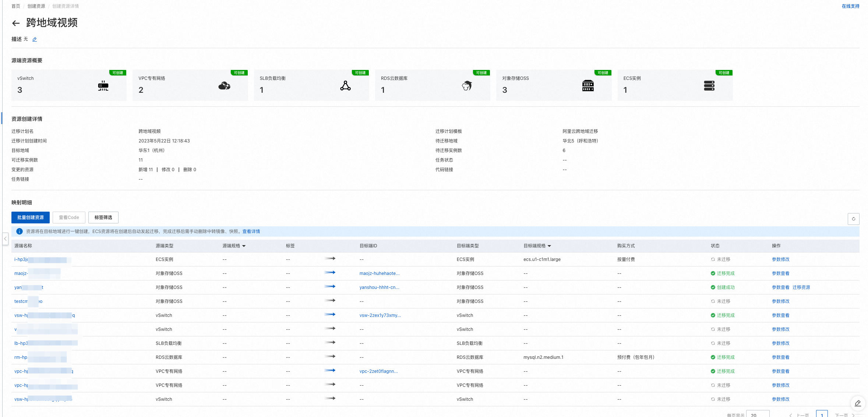Click the RDS云数据库 dolphin icon

(x=467, y=86)
